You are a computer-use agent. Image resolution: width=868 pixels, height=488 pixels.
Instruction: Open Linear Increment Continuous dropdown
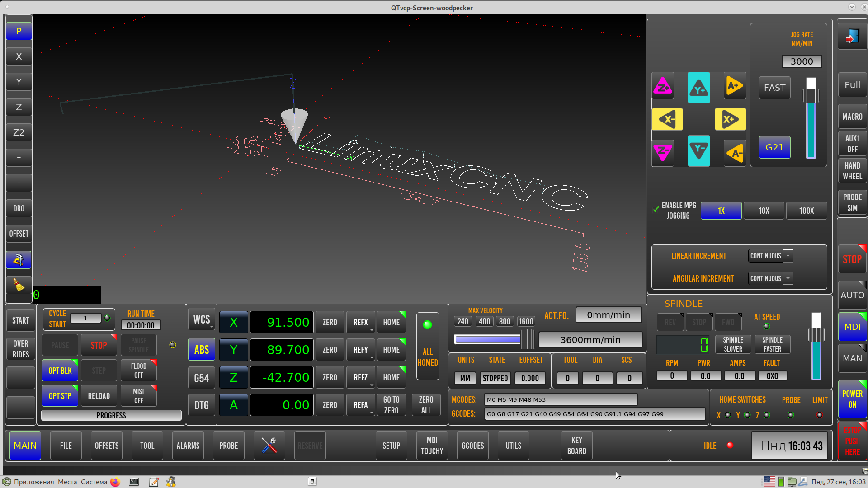pyautogui.click(x=770, y=256)
